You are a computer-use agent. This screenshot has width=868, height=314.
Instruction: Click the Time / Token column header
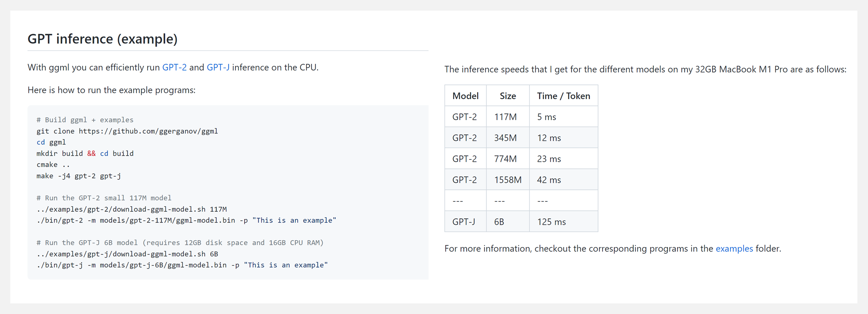click(563, 96)
